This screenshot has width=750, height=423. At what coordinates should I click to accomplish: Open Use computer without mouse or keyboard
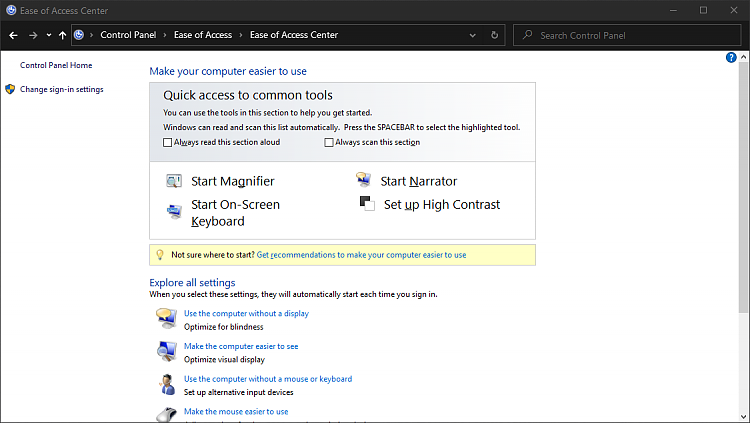[x=268, y=379]
